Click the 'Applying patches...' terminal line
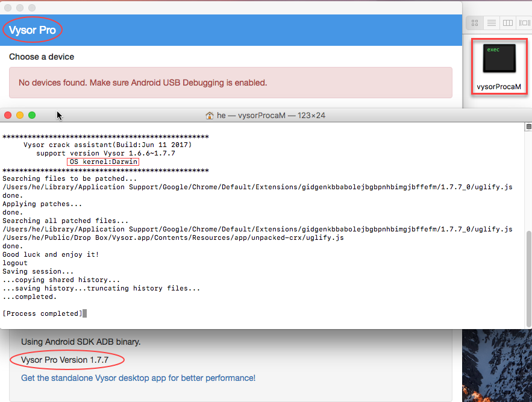The width and height of the screenshot is (532, 402). pos(42,204)
